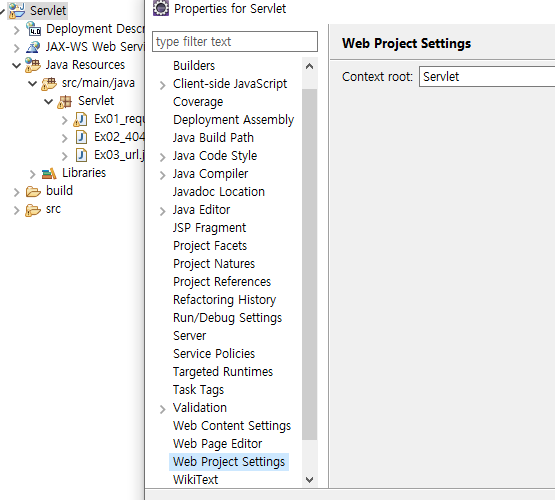
Task: Select Project Facets
Action: [210, 246]
